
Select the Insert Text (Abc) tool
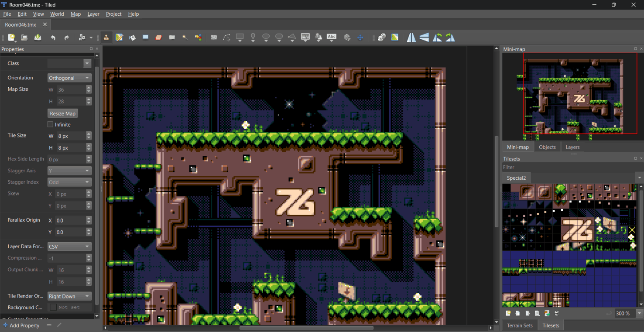coord(332,38)
